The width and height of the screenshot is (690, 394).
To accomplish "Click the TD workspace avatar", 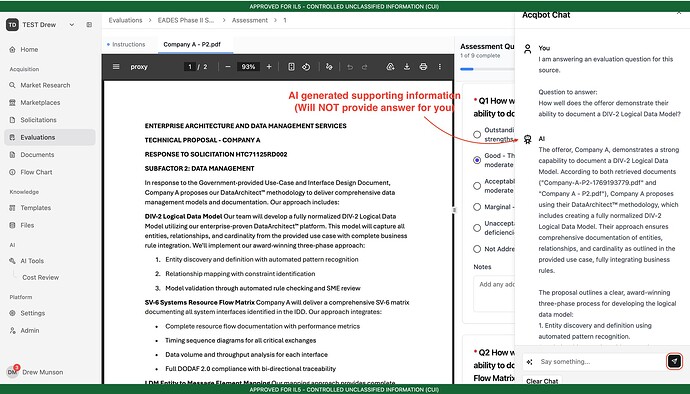I will 12,25.
